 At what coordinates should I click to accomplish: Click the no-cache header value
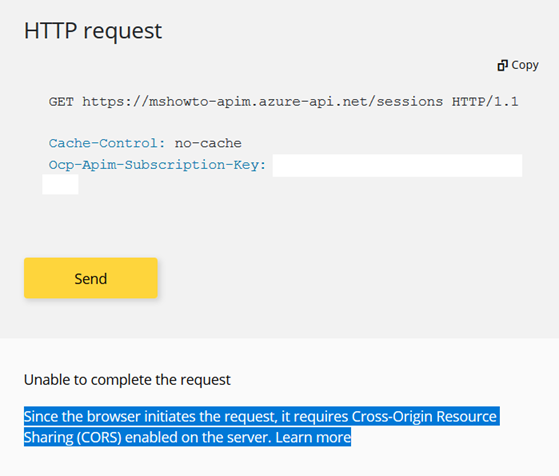coord(208,143)
